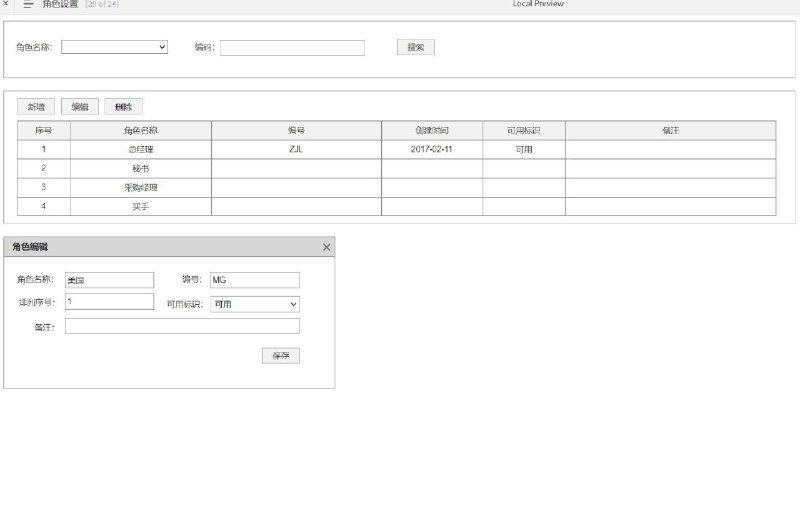Click the row number 2 cell
Image resolution: width=800 pixels, height=526 pixels.
pos(44,168)
